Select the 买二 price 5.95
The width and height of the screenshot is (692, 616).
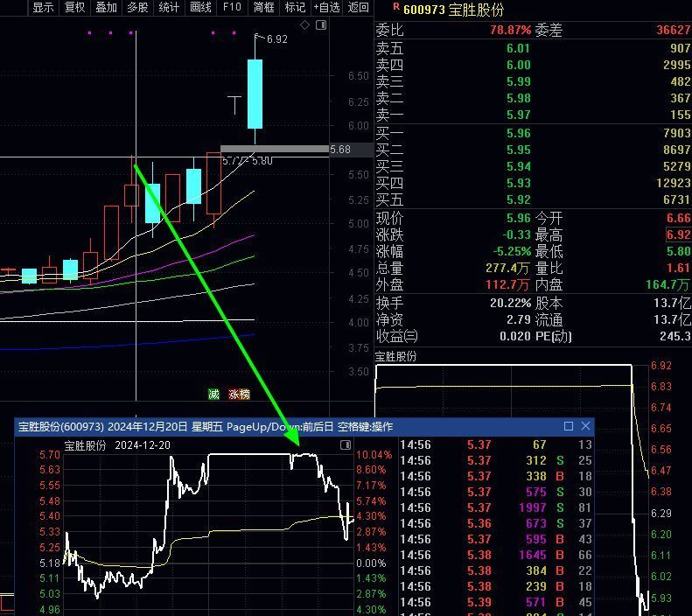(x=518, y=150)
